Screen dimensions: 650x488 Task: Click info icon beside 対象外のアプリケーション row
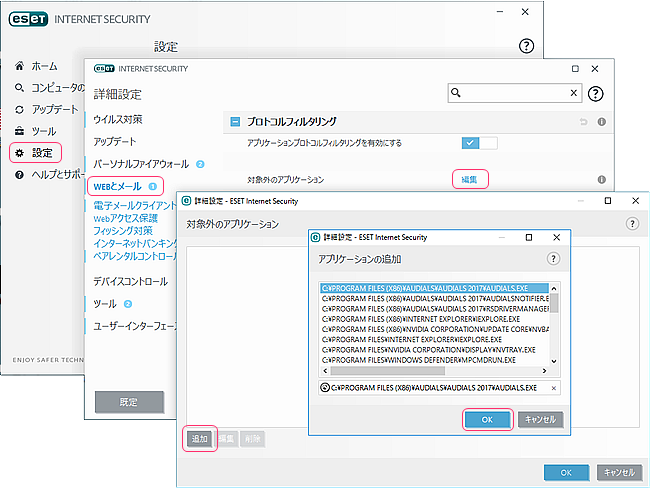tap(601, 180)
